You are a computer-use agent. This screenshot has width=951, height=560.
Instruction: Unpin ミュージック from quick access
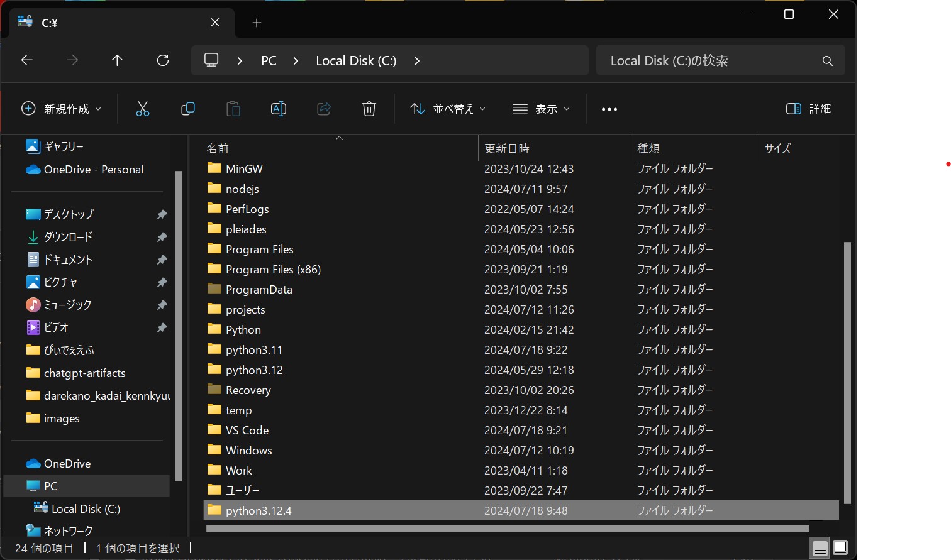162,305
